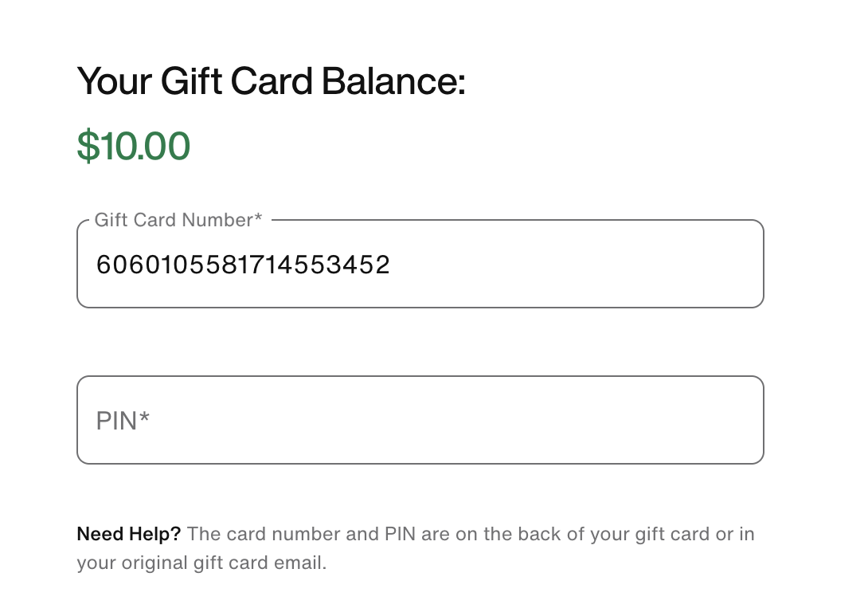Select the green $10.00 balance amount
This screenshot has width=868, height=612.
click(134, 146)
